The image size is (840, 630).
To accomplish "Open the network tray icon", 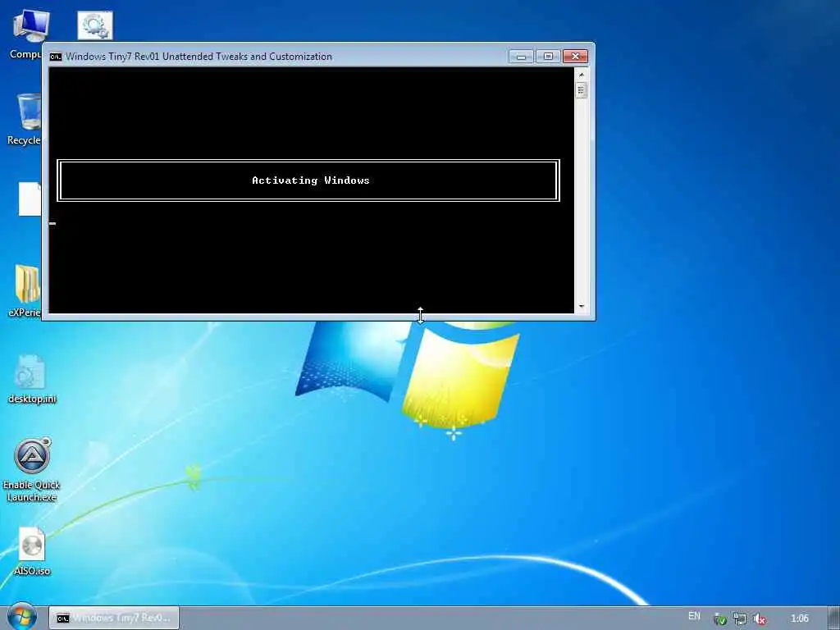I will 740,619.
